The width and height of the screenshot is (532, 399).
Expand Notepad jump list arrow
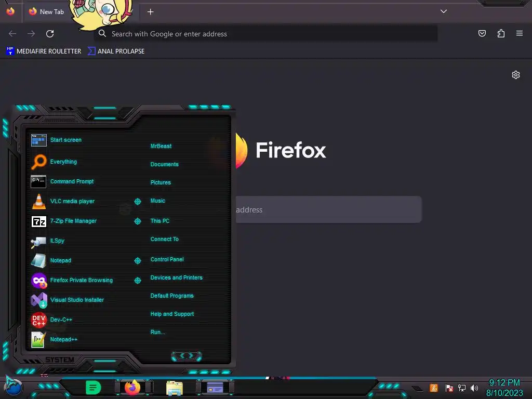pyautogui.click(x=137, y=261)
